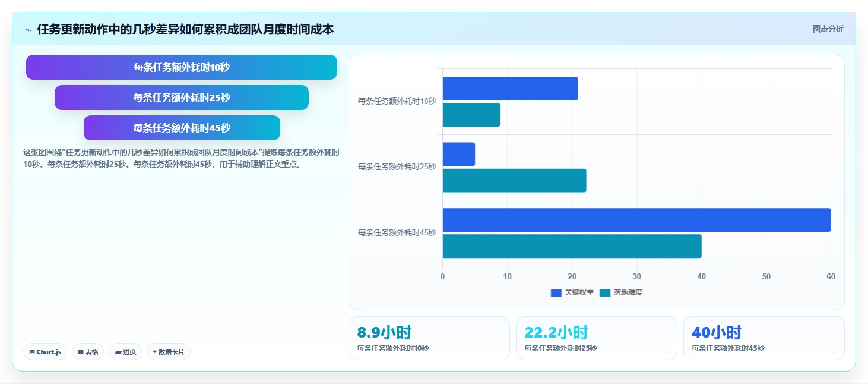Click the 落地难度 bar for 45秒 row
This screenshot has width=868, height=384.
pos(572,246)
